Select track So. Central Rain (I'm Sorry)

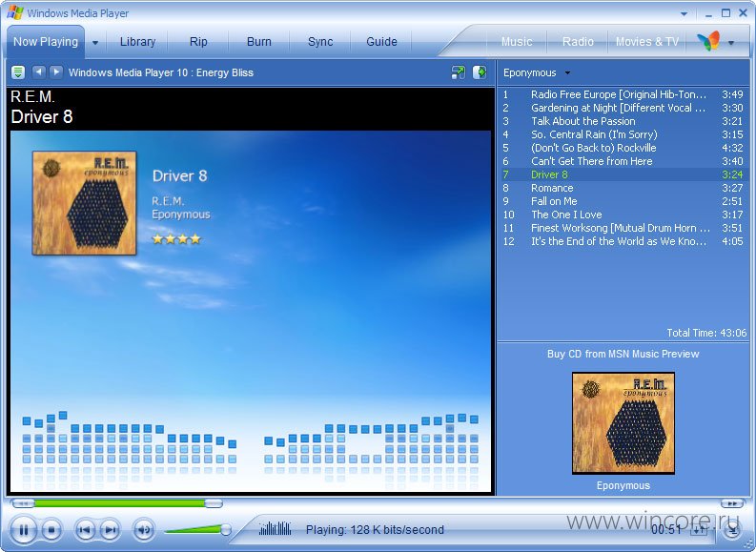click(623, 134)
